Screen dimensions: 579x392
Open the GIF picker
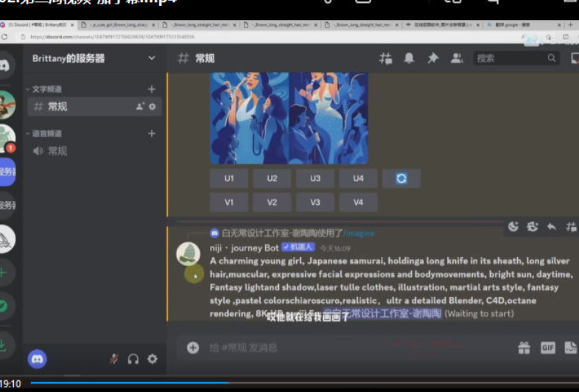[x=547, y=348]
